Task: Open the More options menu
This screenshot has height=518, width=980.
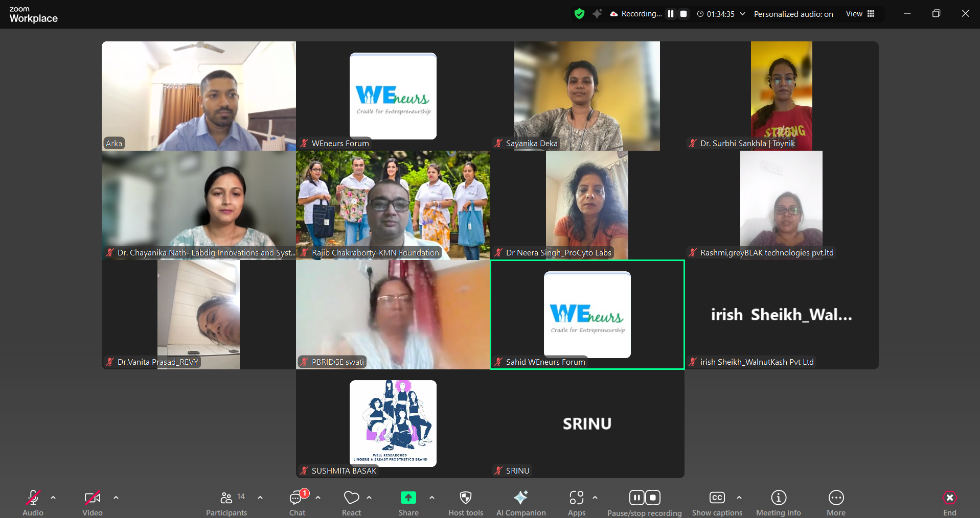Action: click(x=836, y=503)
